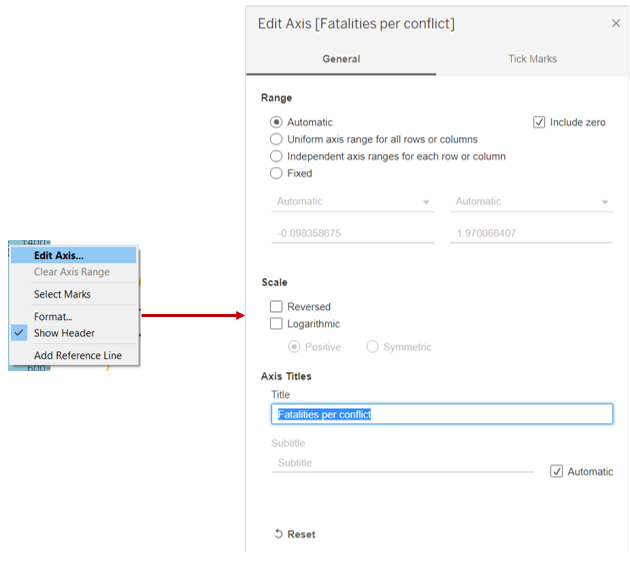Enable the Reversed scale checkbox
This screenshot has width=630, height=565.
(x=277, y=307)
